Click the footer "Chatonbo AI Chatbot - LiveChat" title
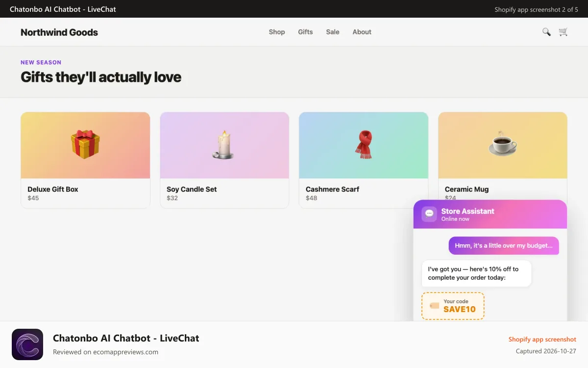 pyautogui.click(x=126, y=338)
